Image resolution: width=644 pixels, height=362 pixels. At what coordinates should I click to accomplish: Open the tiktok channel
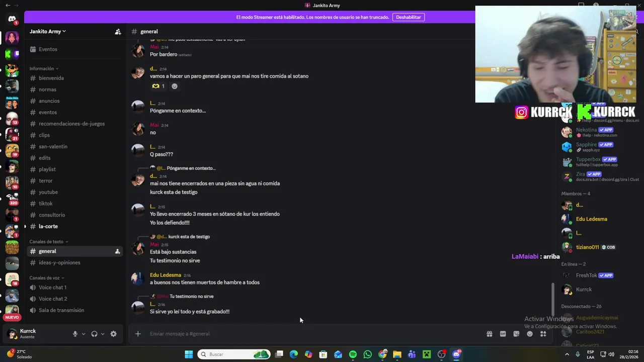click(x=45, y=204)
